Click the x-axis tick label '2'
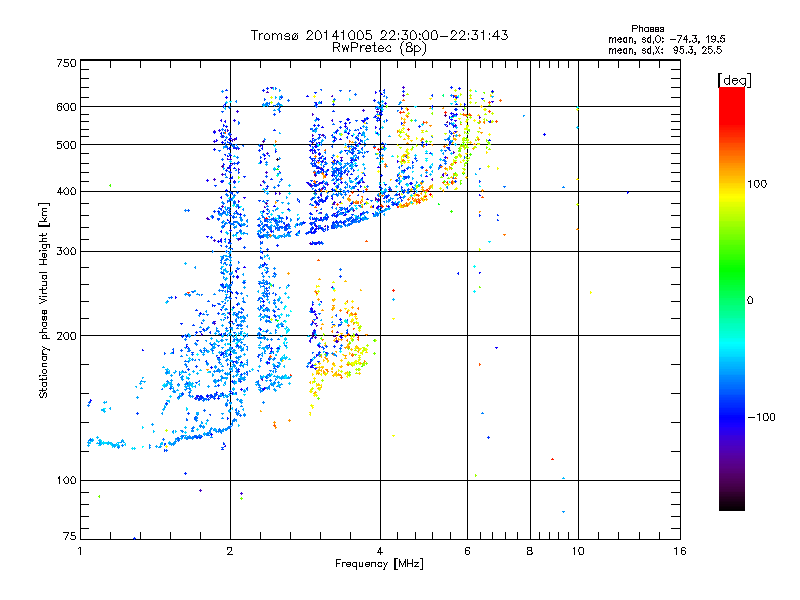 (x=230, y=551)
